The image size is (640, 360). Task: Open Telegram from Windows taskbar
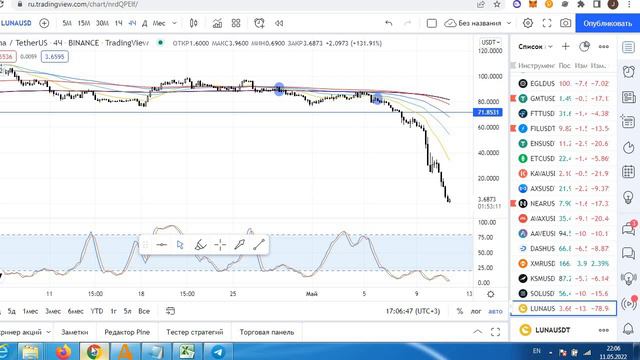tap(218, 352)
